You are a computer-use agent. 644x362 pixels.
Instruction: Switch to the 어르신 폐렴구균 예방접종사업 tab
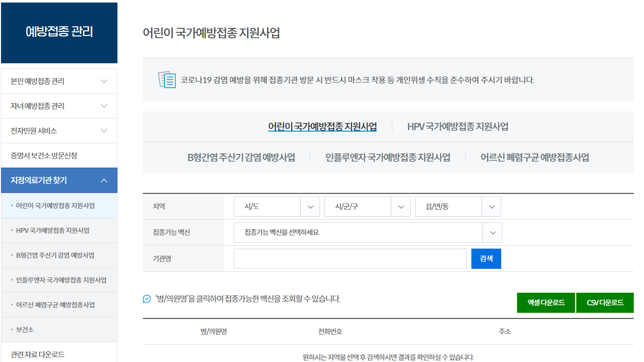pos(535,157)
